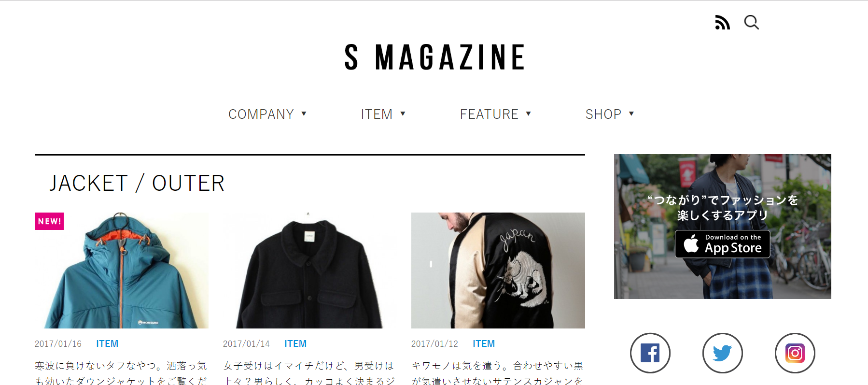Viewport: 868px width, 385px height.
Task: Open the FEATURE menu item
Action: [x=489, y=114]
